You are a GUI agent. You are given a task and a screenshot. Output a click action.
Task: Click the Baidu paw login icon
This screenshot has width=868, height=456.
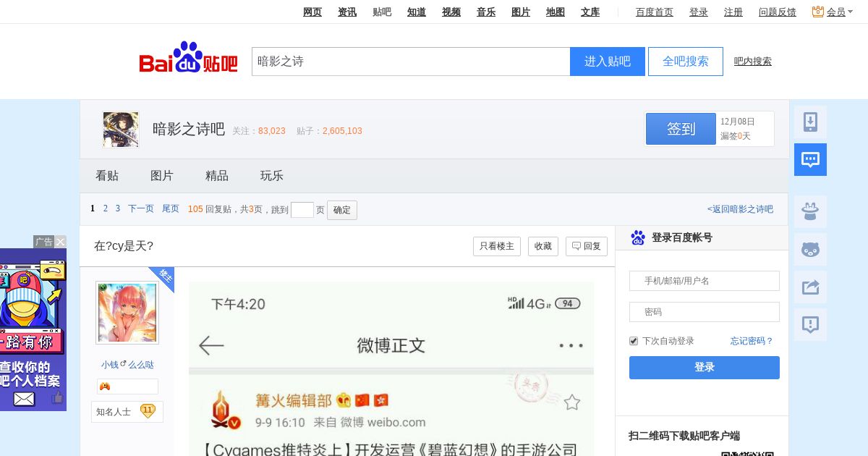coord(637,237)
